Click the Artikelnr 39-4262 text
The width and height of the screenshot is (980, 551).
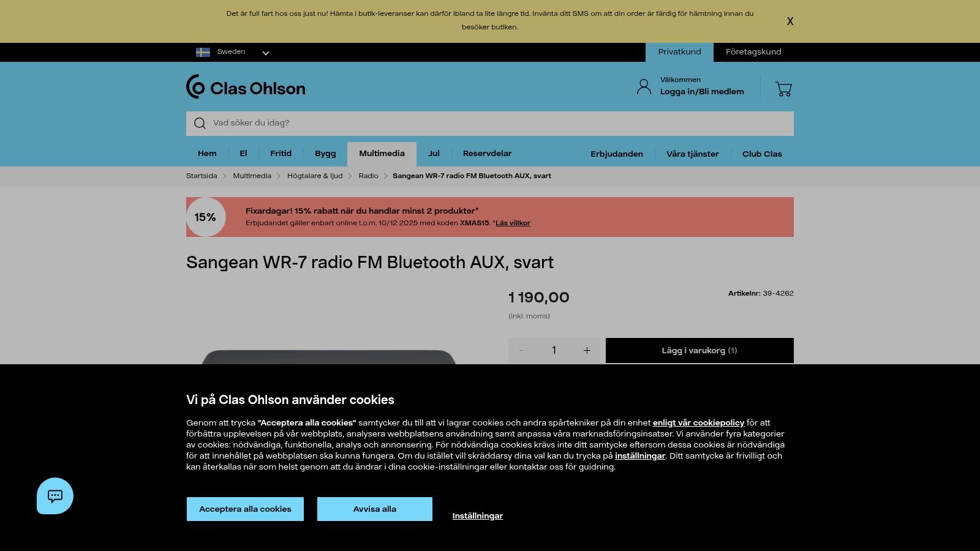click(x=761, y=293)
